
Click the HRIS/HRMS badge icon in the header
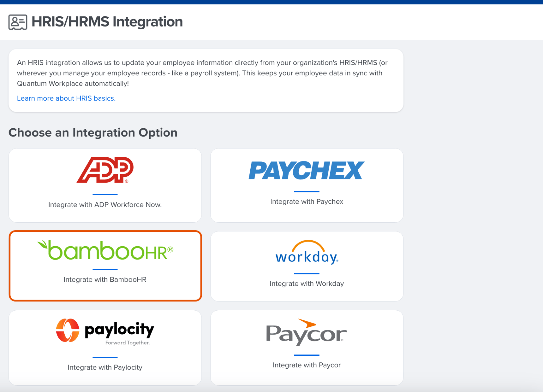click(17, 22)
